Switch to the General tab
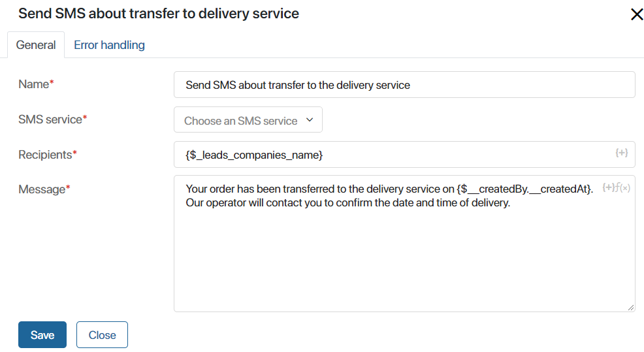The height and width of the screenshot is (352, 644). click(36, 45)
